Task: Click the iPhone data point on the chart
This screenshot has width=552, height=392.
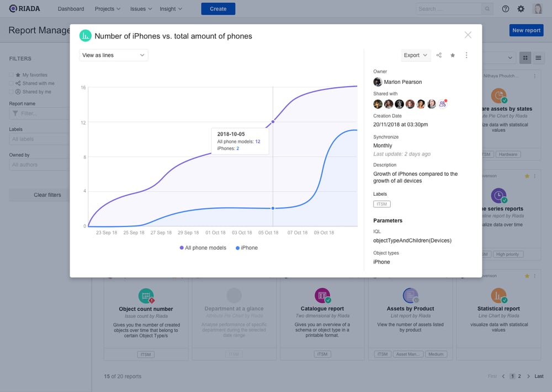Action: (x=273, y=208)
